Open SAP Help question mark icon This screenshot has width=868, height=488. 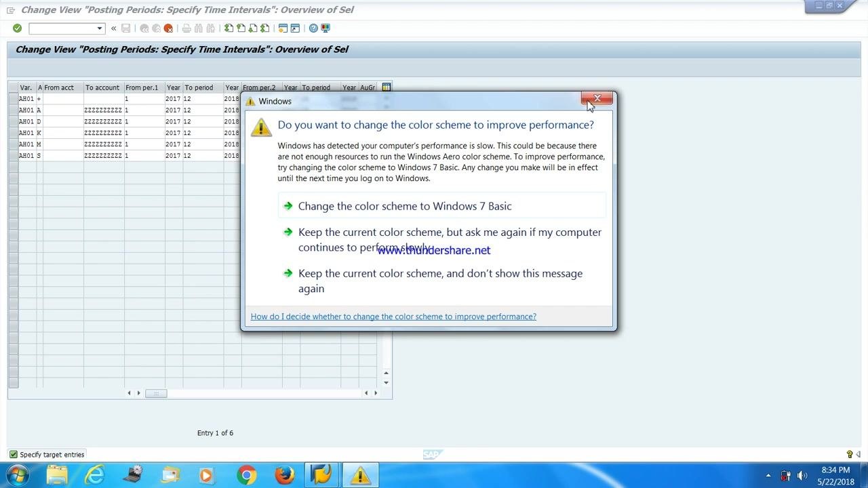click(313, 28)
